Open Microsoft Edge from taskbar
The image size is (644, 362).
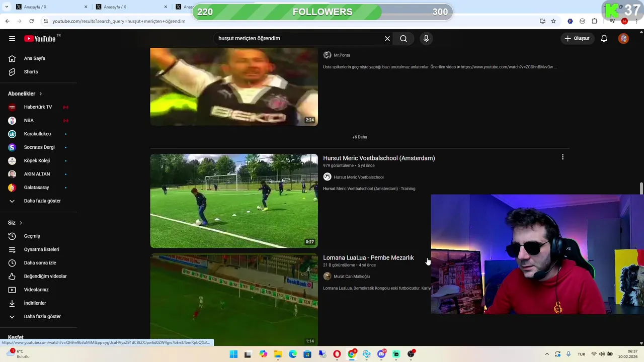(293, 354)
